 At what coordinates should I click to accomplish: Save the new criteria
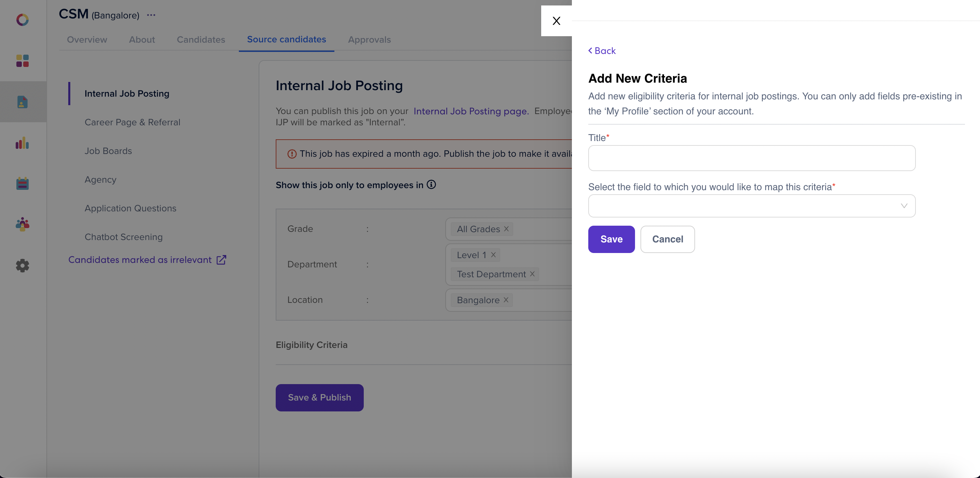[x=611, y=239]
